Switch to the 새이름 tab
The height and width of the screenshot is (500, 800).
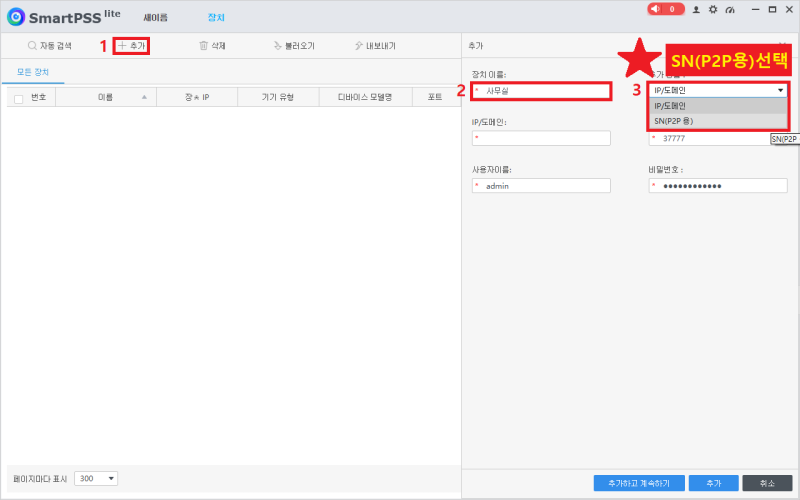tap(156, 17)
